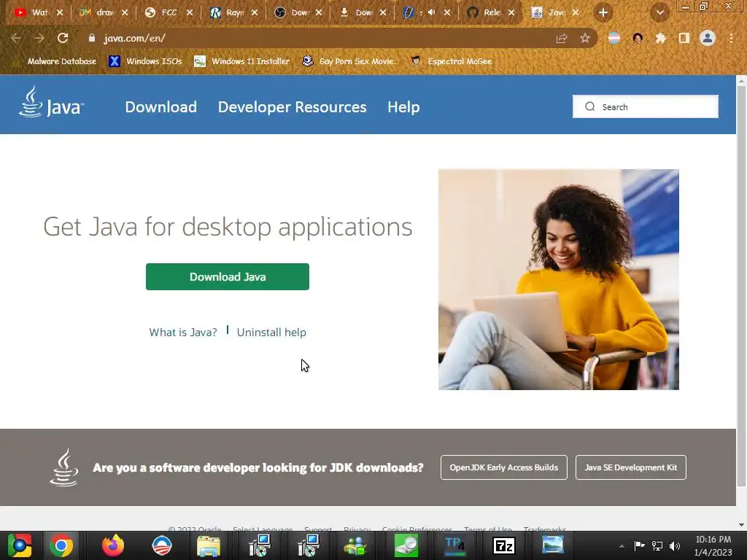Share this page using the share icon
This screenshot has height=560, width=747.
point(562,38)
